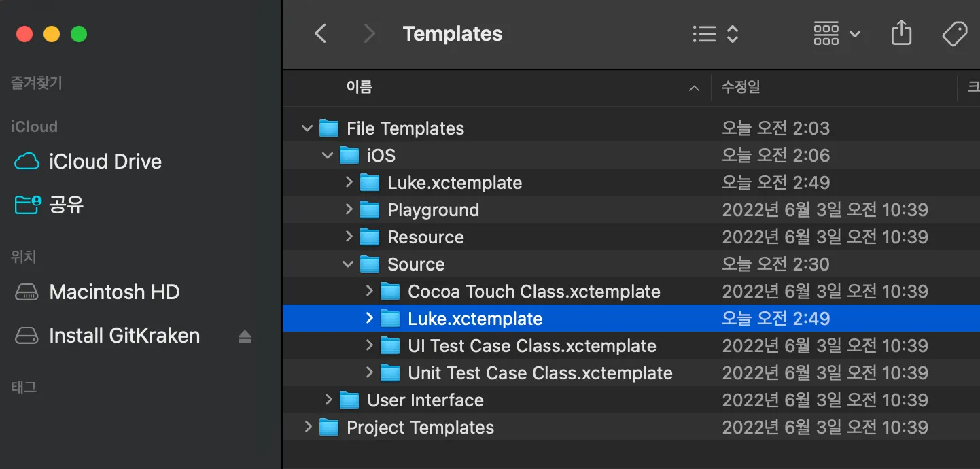The image size is (980, 469).
Task: Sort by the modified date column header
Action: tap(741, 87)
